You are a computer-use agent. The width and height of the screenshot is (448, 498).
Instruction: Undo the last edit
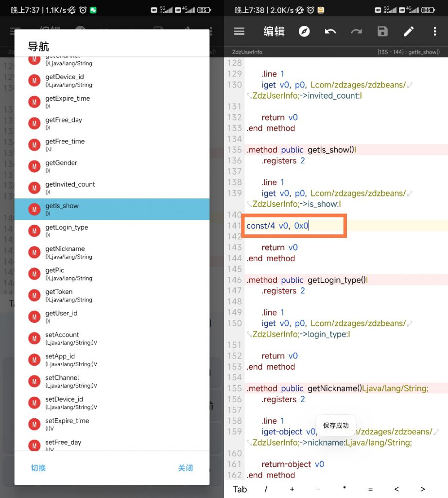point(330,32)
